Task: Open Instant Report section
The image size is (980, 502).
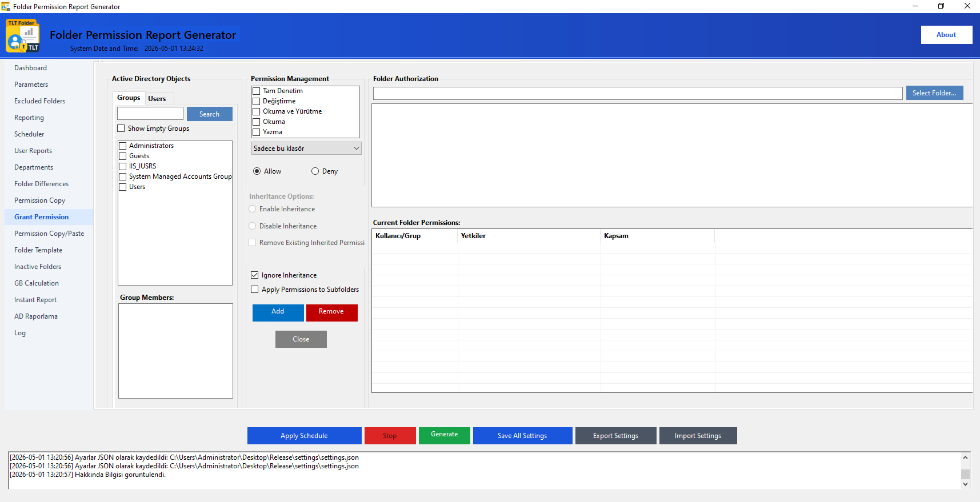Action: pos(35,300)
